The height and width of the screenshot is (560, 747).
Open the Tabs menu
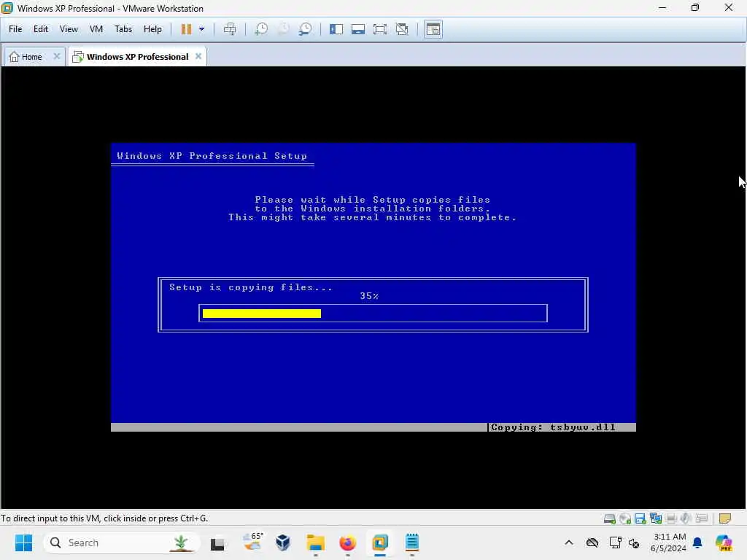point(123,29)
